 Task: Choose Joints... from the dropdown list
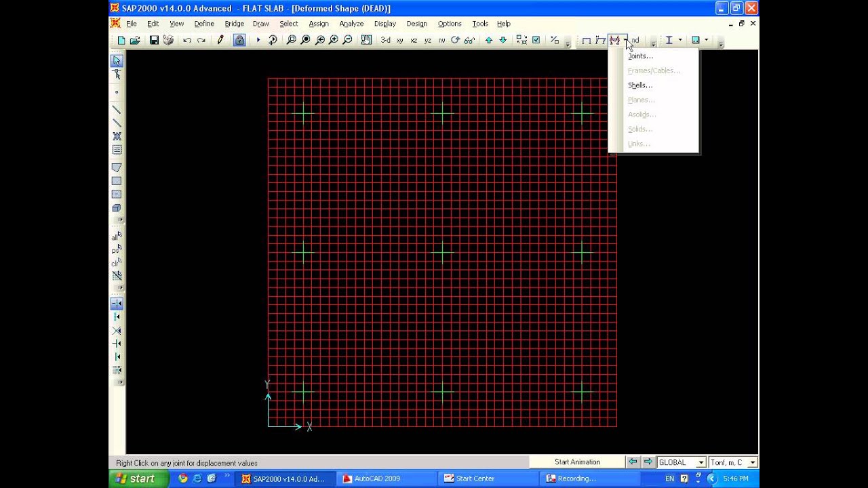point(640,56)
